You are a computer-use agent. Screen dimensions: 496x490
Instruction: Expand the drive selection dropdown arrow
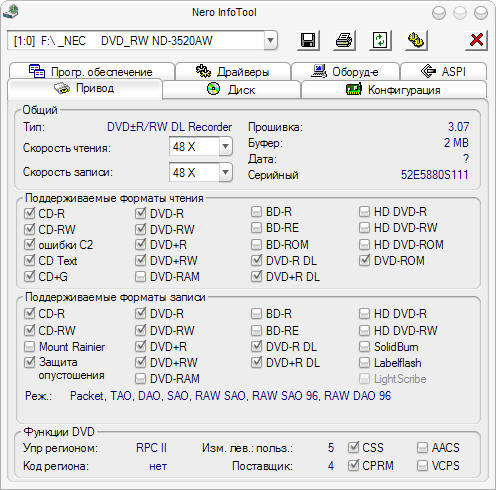(x=270, y=41)
